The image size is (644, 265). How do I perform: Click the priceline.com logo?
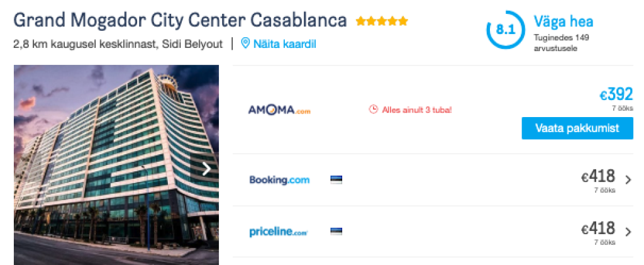point(278,232)
